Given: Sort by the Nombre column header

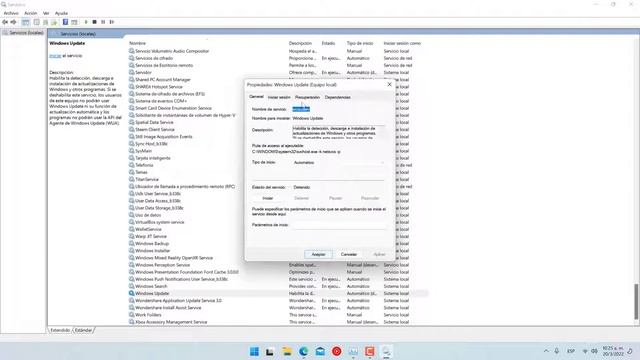Looking at the screenshot, I should tap(138, 43).
